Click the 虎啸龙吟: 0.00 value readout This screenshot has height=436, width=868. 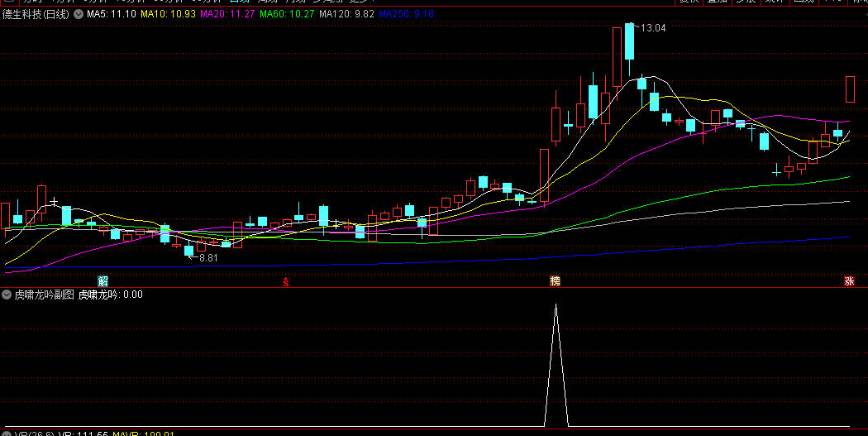111,295
